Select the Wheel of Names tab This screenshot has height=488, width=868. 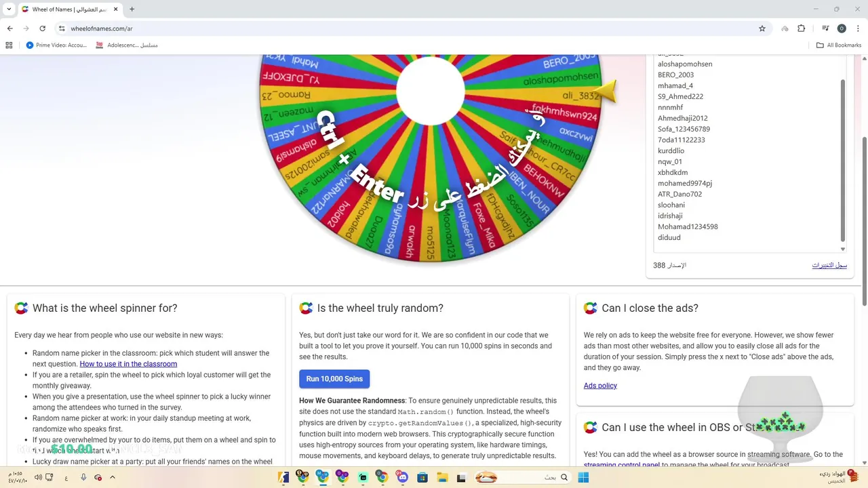(x=71, y=9)
